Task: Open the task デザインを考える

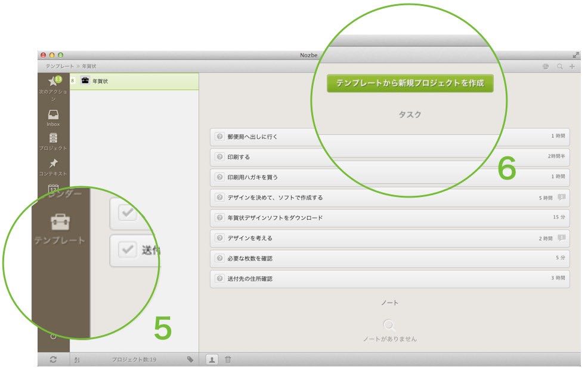Action: [x=389, y=238]
